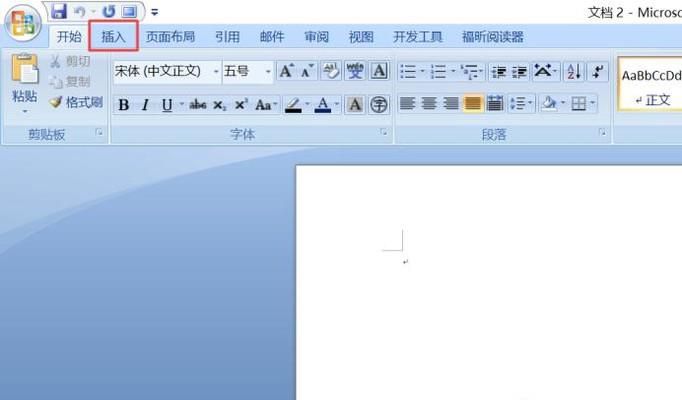The image size is (682, 400).
Task: Save the document from Quick Access toolbar
Action: (x=59, y=11)
